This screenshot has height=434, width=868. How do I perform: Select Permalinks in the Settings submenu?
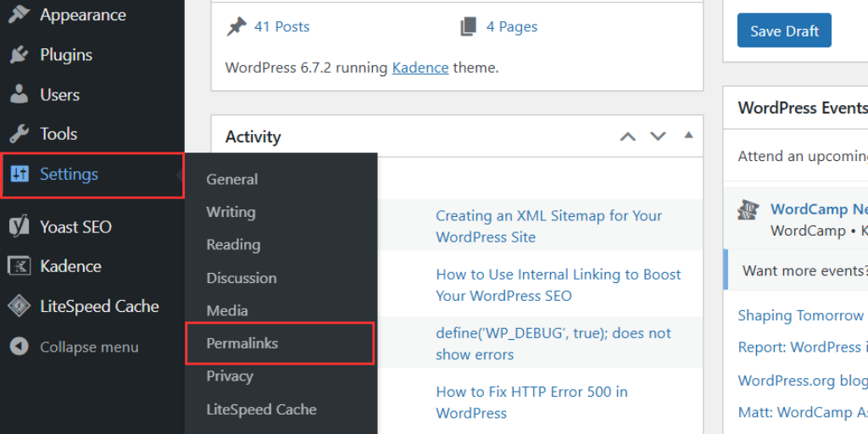click(242, 343)
